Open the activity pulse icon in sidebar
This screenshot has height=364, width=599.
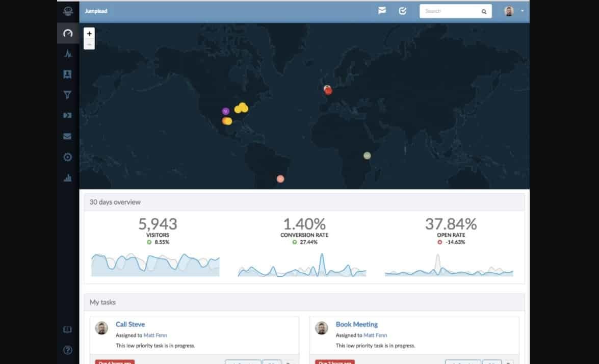click(68, 54)
